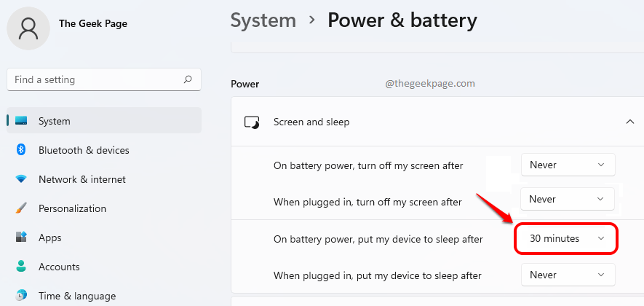
Task: Open the 30 minutes sleep dropdown
Action: pos(567,238)
